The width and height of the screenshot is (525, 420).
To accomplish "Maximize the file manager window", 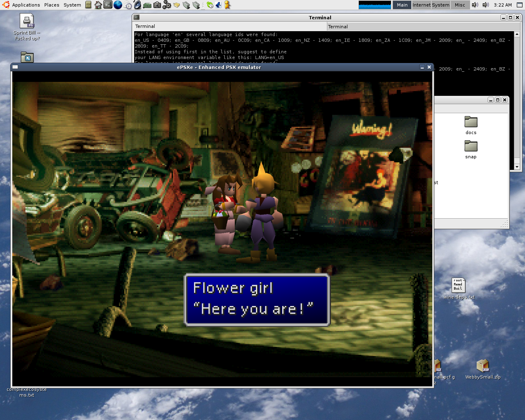I will click(498, 100).
